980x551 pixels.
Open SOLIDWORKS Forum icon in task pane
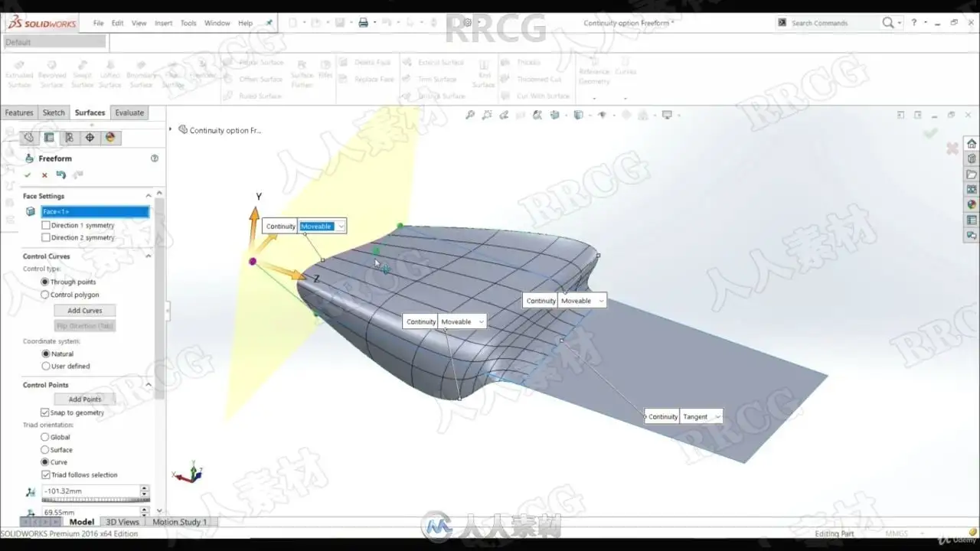[972, 236]
